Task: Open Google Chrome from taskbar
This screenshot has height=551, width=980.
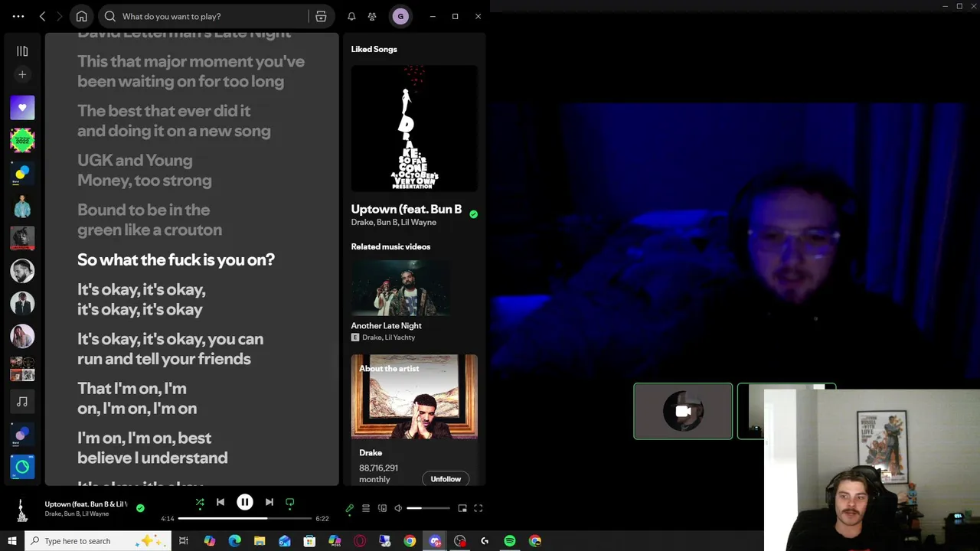Action: click(x=410, y=541)
